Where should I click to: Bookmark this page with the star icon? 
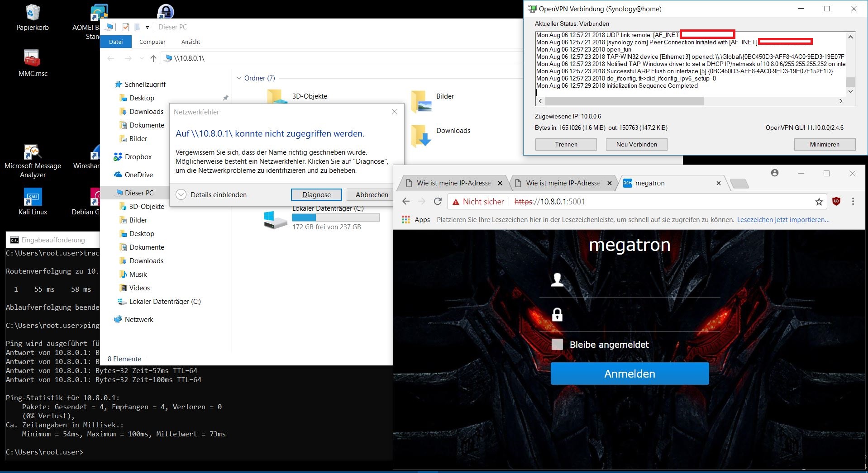[x=819, y=202]
